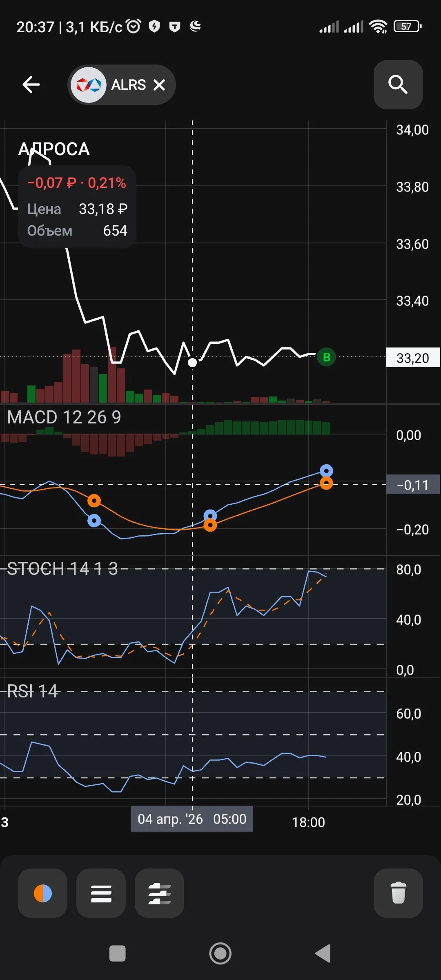Tap the Android home circle button

[x=220, y=953]
